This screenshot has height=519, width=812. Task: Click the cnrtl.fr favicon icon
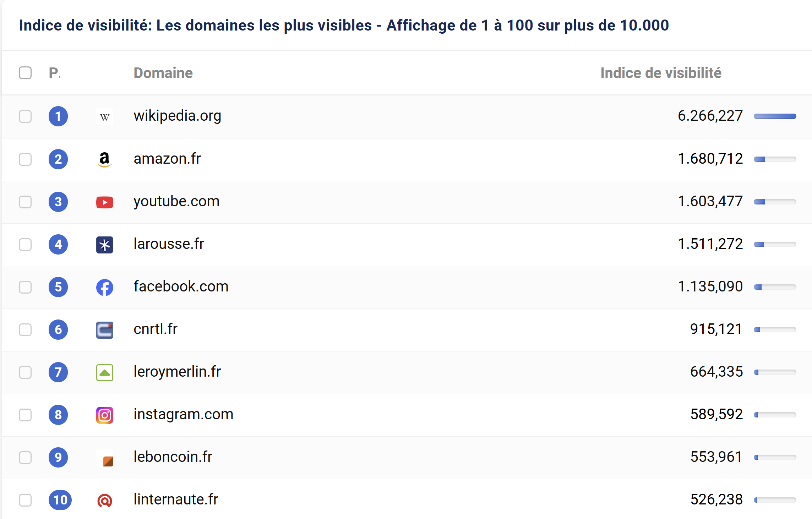point(104,330)
